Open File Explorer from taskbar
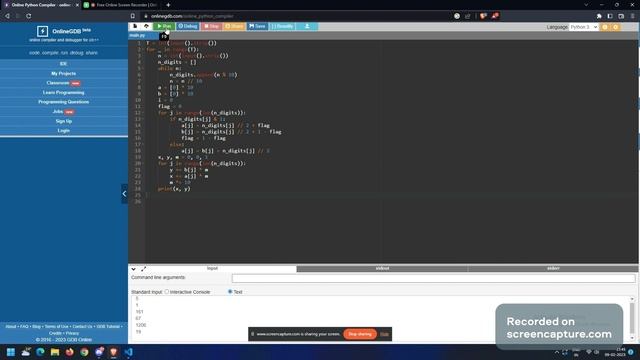This screenshot has width=640, height=360. coord(55,352)
